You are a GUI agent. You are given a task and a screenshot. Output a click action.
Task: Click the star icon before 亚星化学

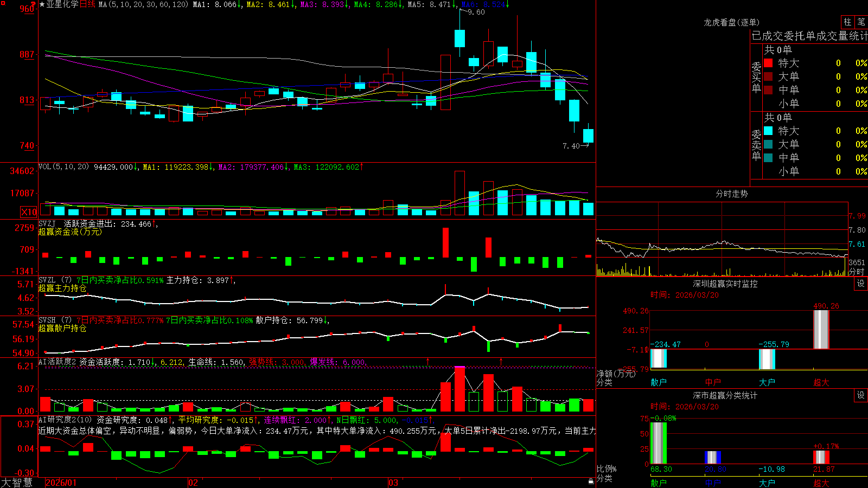coord(42,4)
